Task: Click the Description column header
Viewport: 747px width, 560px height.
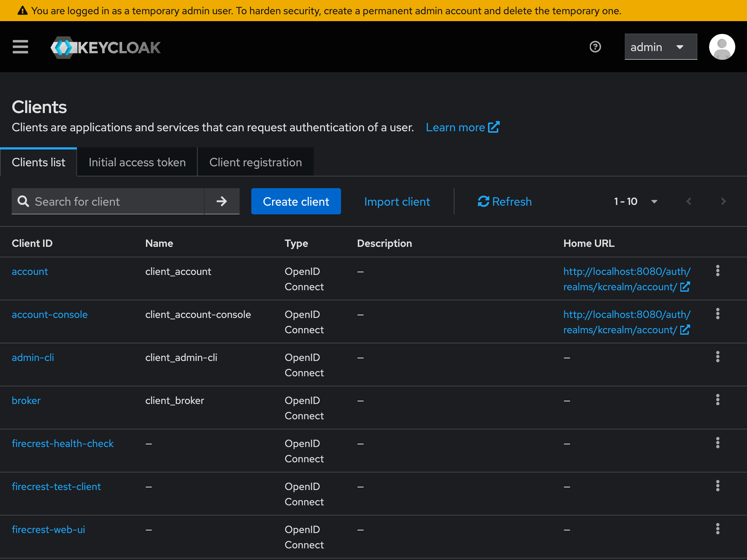Action: point(384,243)
